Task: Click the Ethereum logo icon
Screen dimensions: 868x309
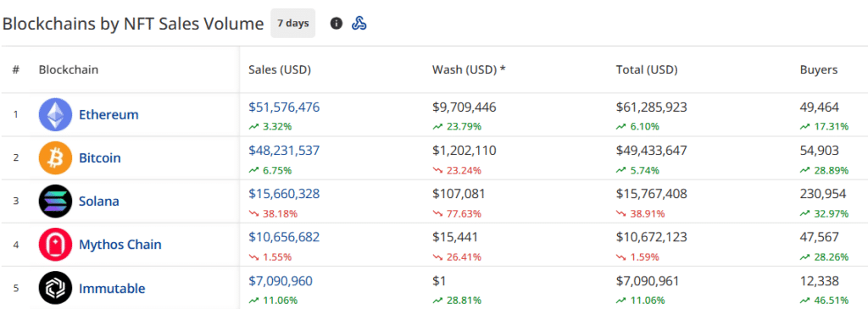Action: click(55, 114)
